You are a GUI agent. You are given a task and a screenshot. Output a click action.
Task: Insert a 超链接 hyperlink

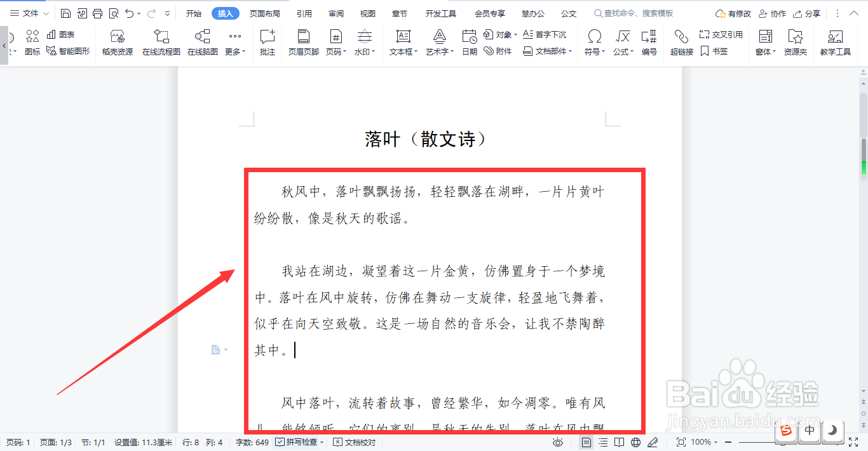(682, 43)
